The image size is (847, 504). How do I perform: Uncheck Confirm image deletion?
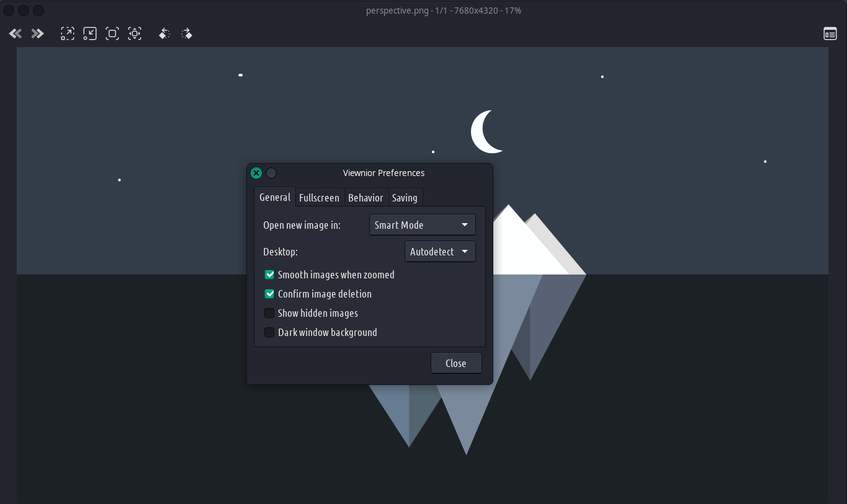tap(269, 294)
